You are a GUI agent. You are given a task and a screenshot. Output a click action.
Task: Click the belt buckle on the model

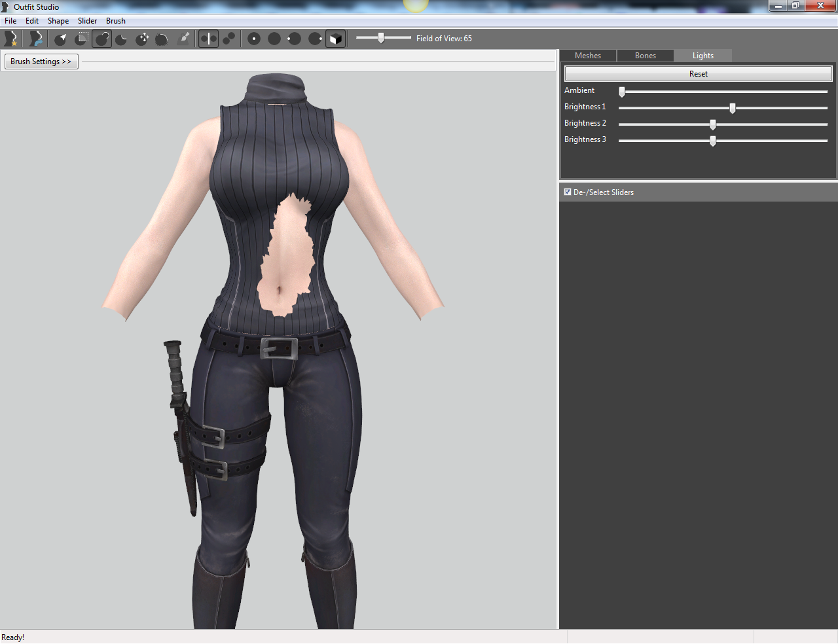pyautogui.click(x=279, y=348)
